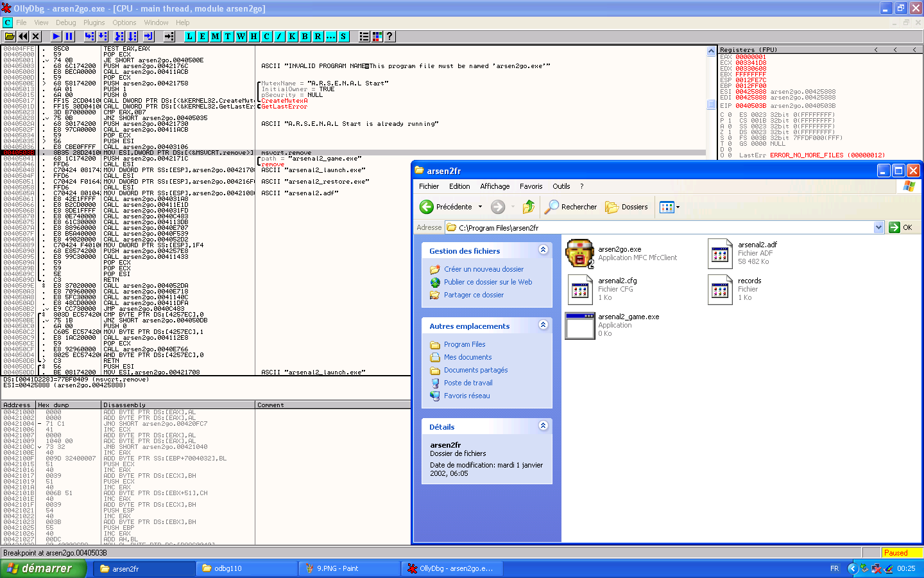The height and width of the screenshot is (578, 924).
Task: Open Run trace with the dots button
Action: 330,37
